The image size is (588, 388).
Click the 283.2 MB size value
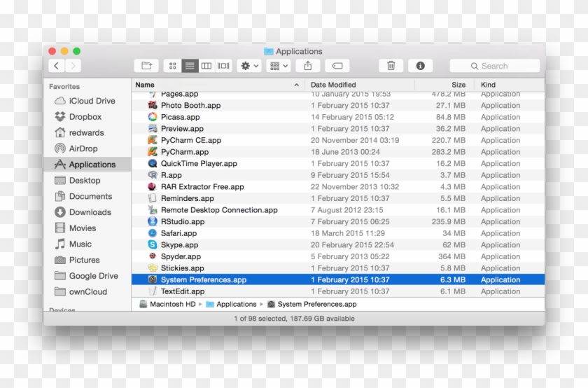(x=449, y=152)
